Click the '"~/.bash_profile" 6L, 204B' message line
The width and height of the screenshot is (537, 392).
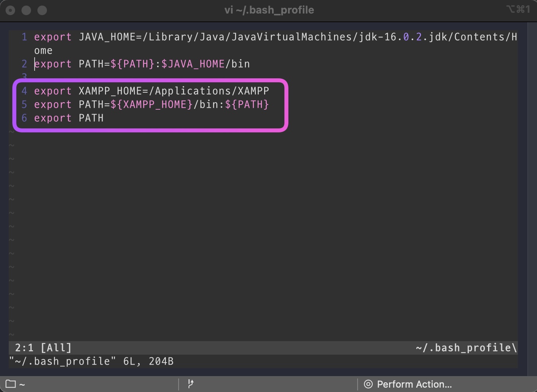pyautogui.click(x=91, y=361)
